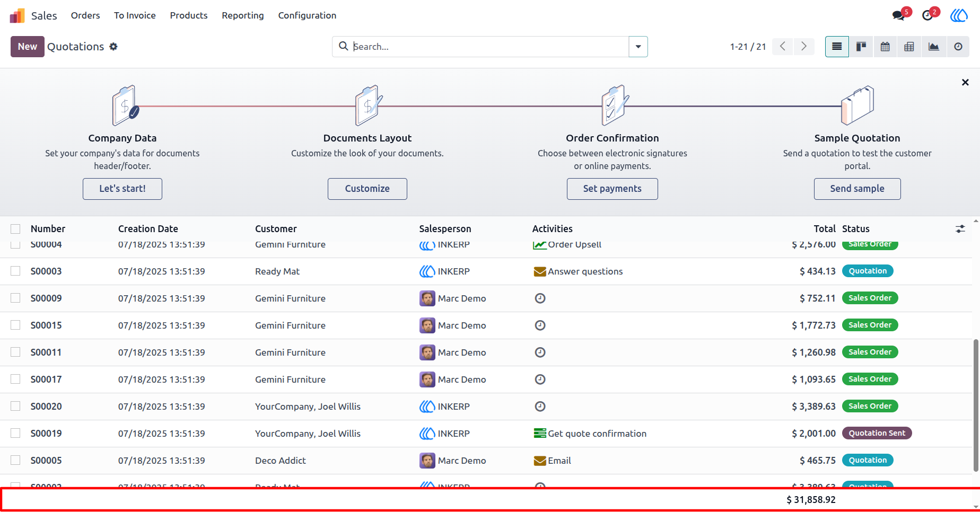This screenshot has width=980, height=512.
Task: Tick the checkbox for S00019
Action: [15, 433]
